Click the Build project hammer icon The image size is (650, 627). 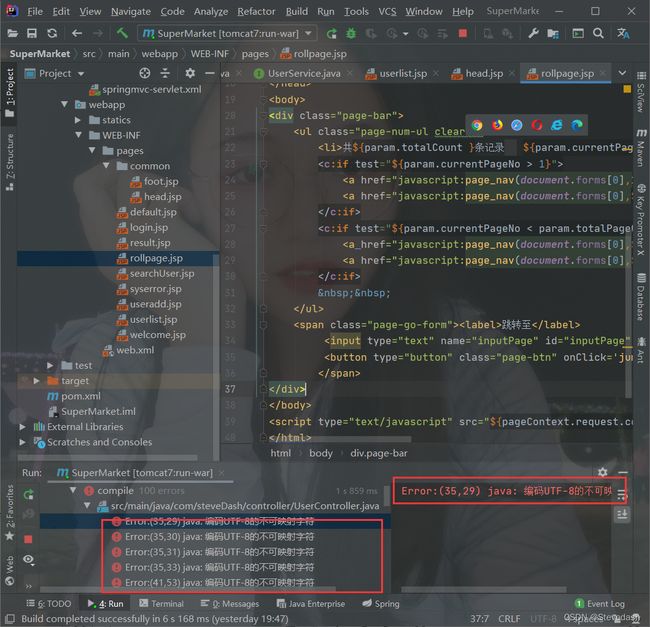click(x=122, y=33)
